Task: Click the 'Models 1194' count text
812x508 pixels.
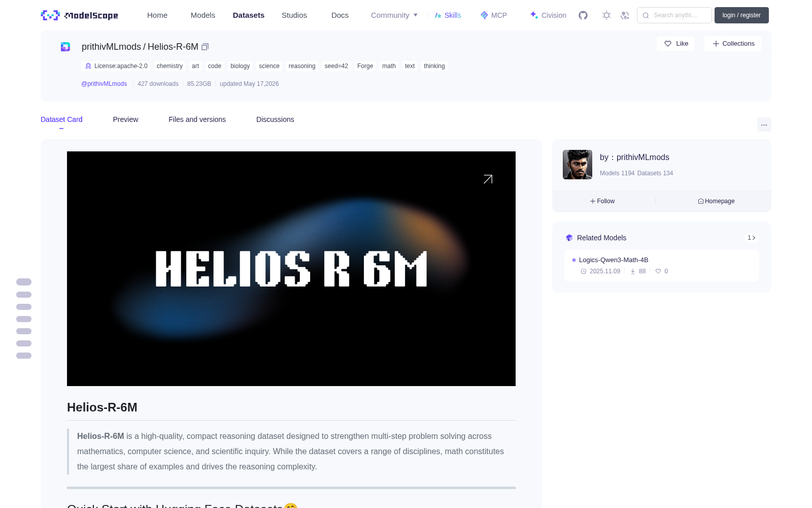Action: 617,173
